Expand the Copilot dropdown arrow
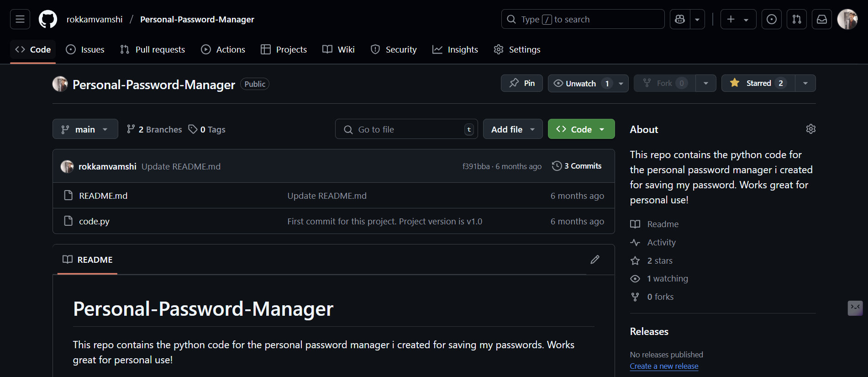868x377 pixels. coord(697,19)
